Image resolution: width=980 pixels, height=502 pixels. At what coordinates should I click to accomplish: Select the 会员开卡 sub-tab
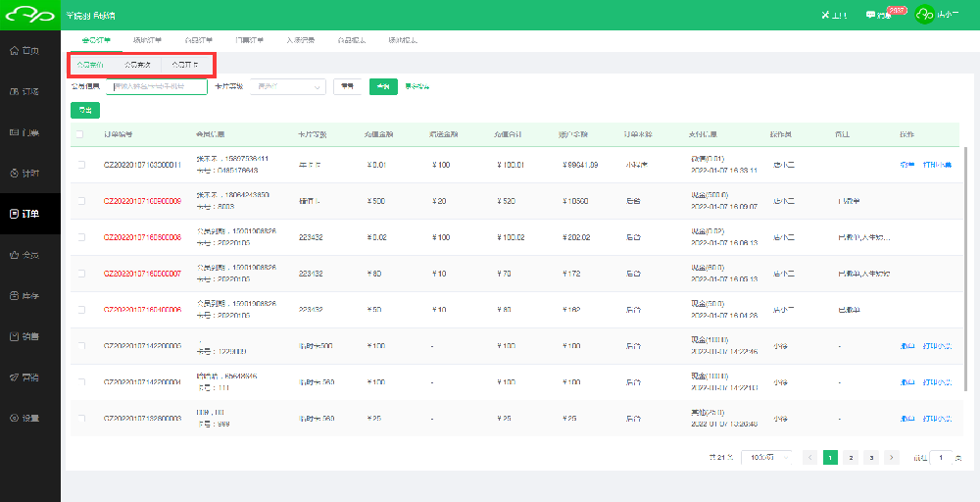click(185, 65)
